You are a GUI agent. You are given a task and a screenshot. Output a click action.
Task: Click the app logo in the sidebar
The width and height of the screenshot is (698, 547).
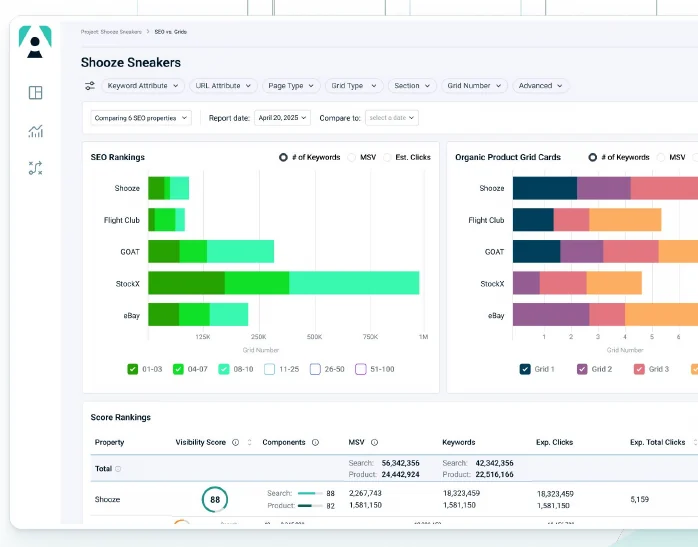(x=35, y=42)
